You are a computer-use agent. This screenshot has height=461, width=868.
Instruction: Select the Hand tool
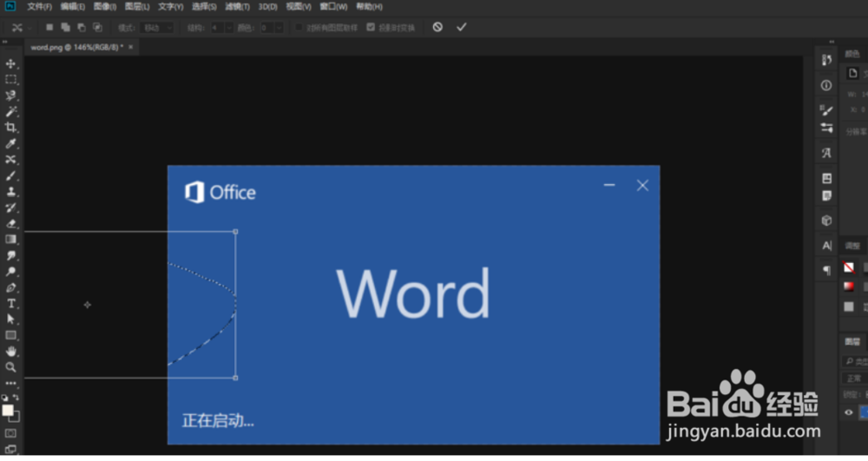click(10, 351)
